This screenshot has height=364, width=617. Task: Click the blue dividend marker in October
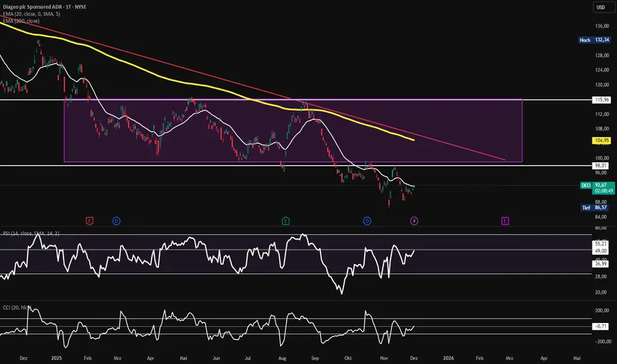(x=367, y=220)
